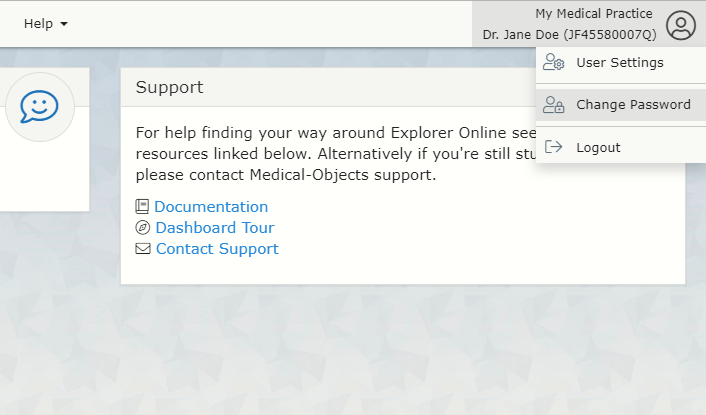Image resolution: width=706 pixels, height=415 pixels.
Task: Select Logout from the account menu
Action: coord(598,147)
